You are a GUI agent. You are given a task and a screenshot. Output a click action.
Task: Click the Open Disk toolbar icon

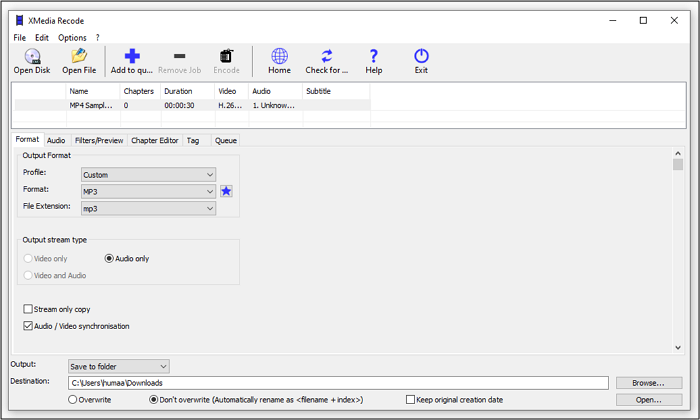[33, 56]
